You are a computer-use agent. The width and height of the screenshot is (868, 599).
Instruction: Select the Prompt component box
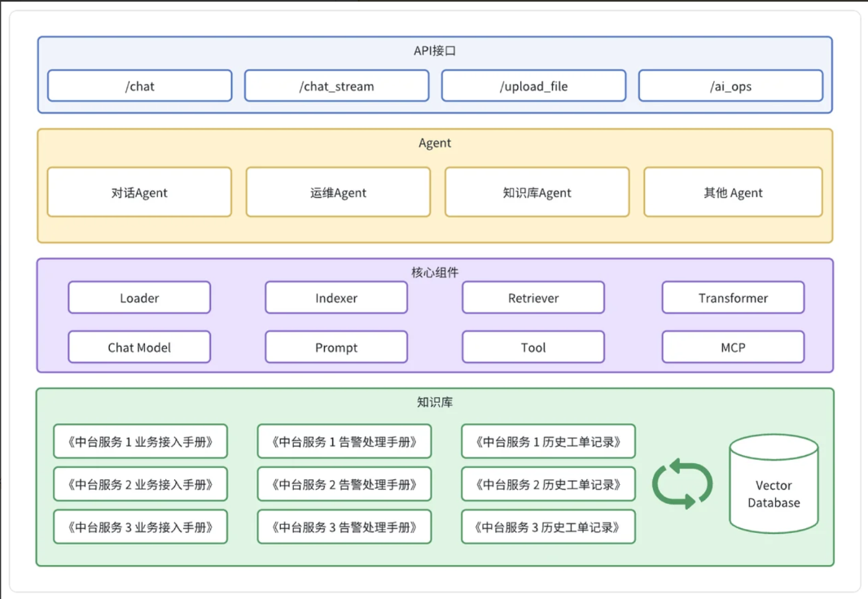point(336,348)
